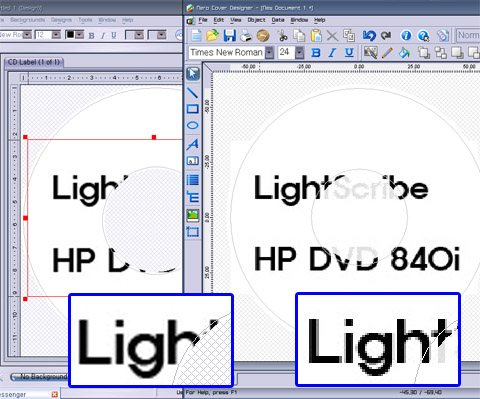Select the Line drawing tool

pos(193,92)
